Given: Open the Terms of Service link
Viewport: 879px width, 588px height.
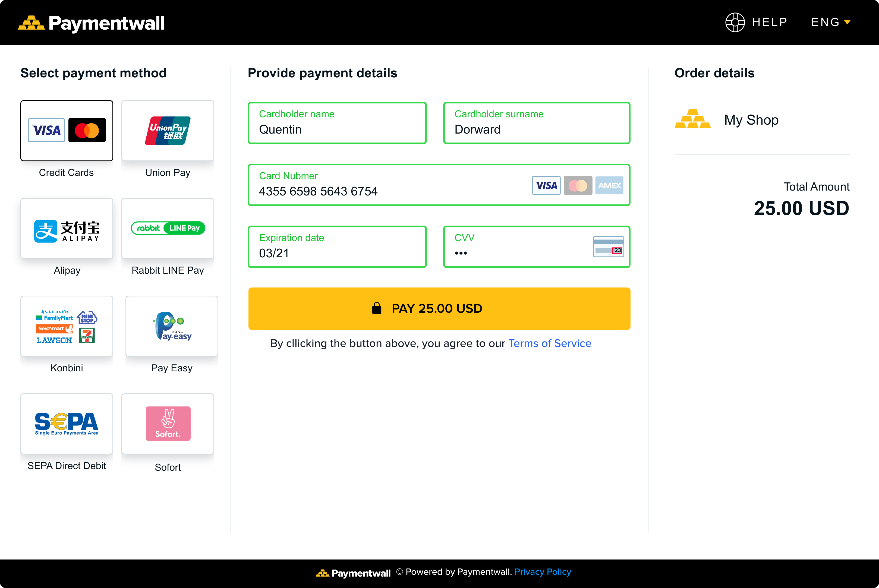Looking at the screenshot, I should [x=549, y=343].
